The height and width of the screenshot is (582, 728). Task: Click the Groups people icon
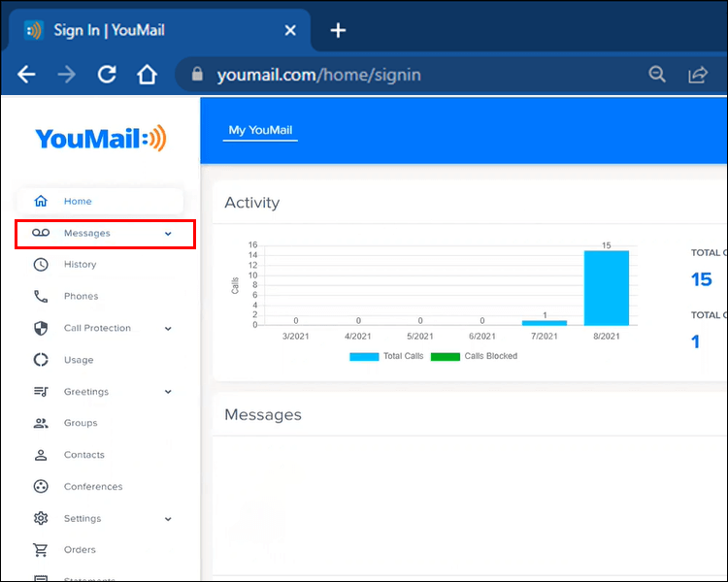point(41,423)
